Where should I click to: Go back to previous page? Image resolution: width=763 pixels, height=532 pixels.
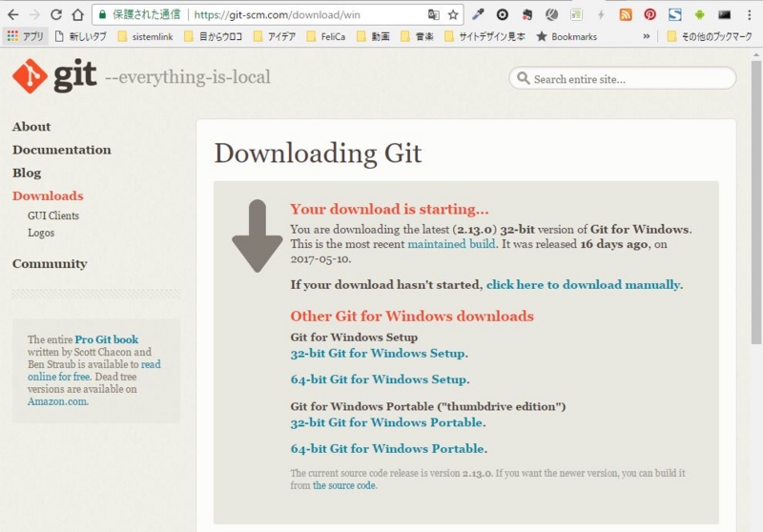[13, 14]
